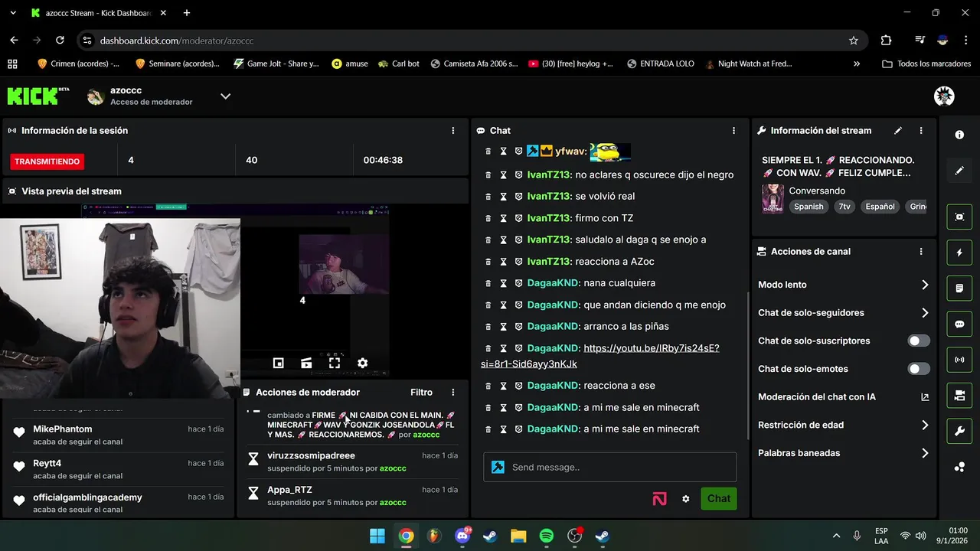Open Spotify from taskbar
This screenshot has height=551, width=980.
[x=546, y=536]
